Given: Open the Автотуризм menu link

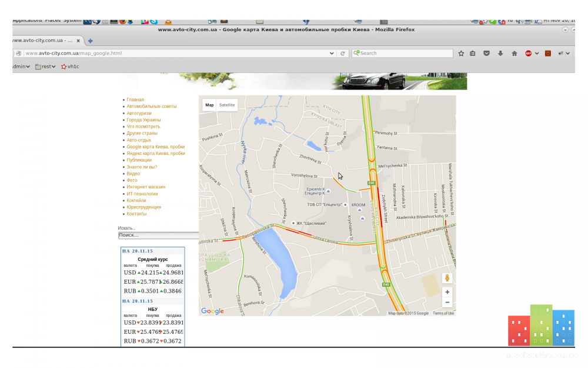Looking at the screenshot, I should [x=139, y=113].
